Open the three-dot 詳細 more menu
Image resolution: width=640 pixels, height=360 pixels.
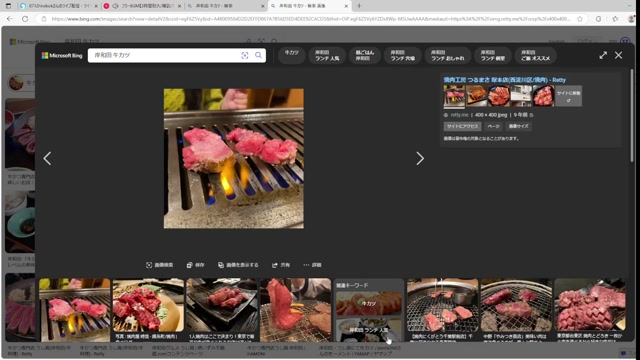[313, 265]
